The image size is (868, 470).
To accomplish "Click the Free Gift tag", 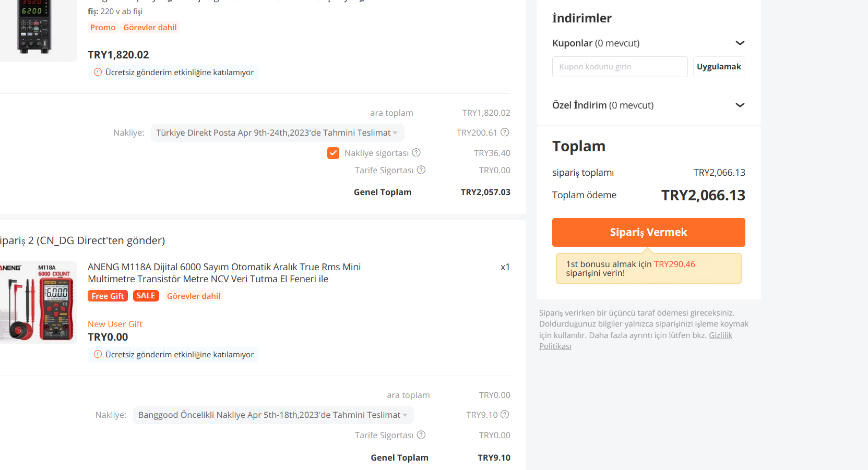I will pyautogui.click(x=108, y=296).
